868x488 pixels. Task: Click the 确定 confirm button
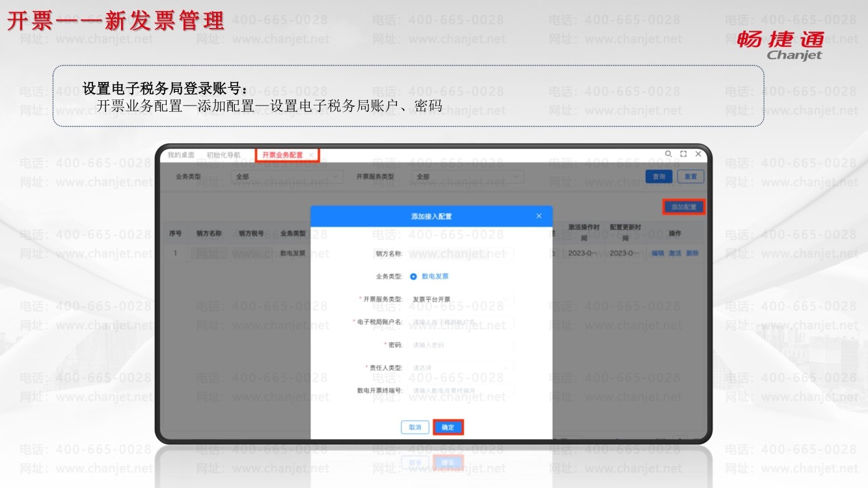(x=448, y=427)
